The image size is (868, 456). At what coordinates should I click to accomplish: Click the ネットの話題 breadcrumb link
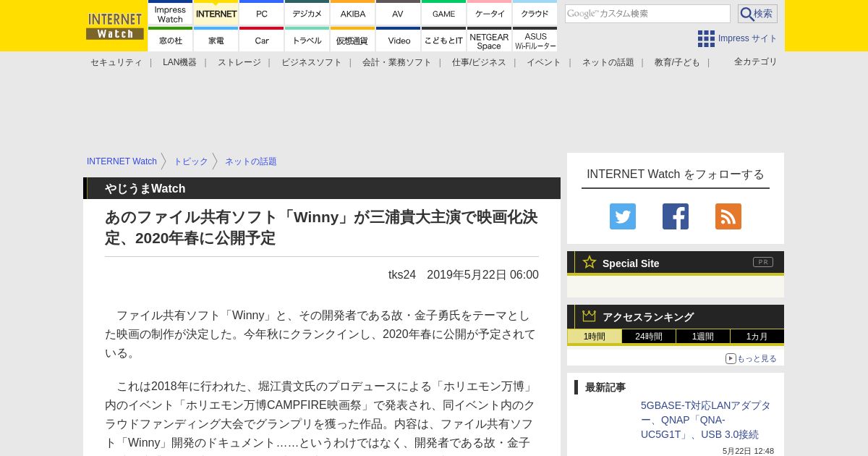(x=251, y=161)
